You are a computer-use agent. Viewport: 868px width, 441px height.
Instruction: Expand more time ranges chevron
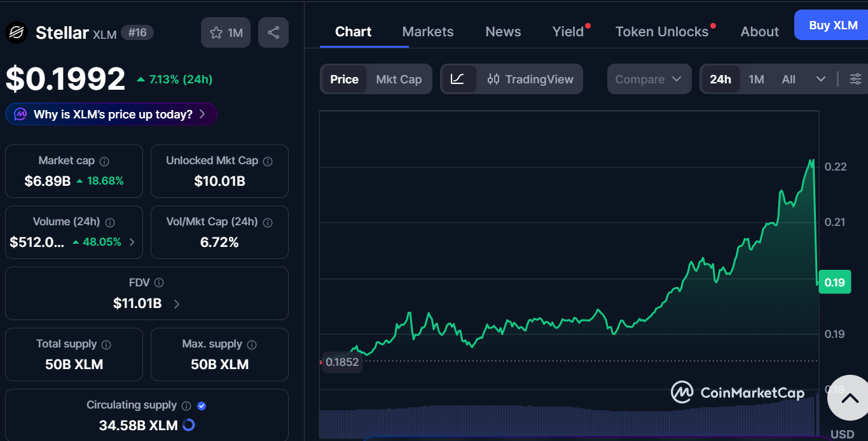pyautogui.click(x=821, y=79)
